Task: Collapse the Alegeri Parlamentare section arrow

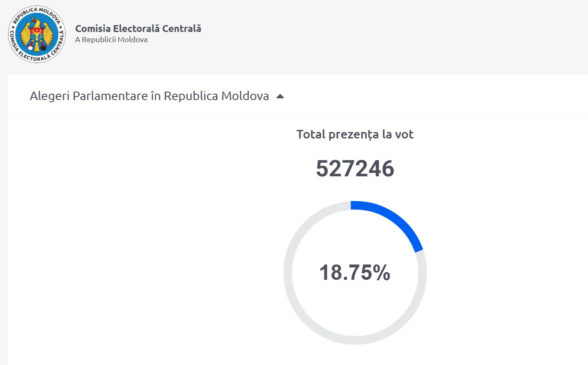Action: [x=280, y=97]
